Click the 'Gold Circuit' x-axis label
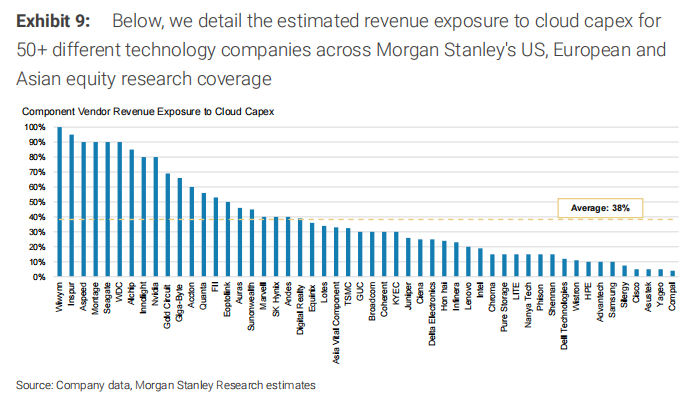The width and height of the screenshot is (693, 419). [168, 305]
